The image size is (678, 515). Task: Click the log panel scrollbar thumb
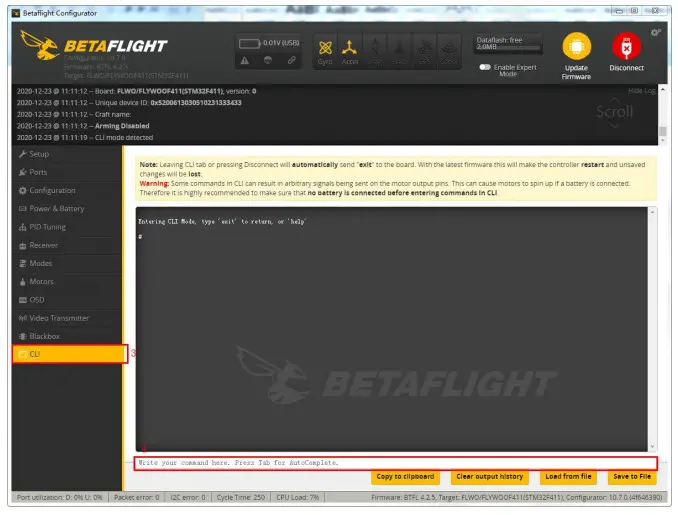(x=662, y=131)
